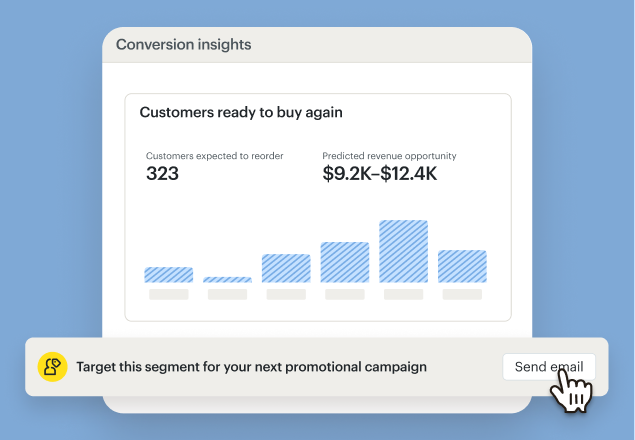Image resolution: width=635 pixels, height=440 pixels.
Task: Click the Customers expected to reorder label
Action: tap(214, 156)
